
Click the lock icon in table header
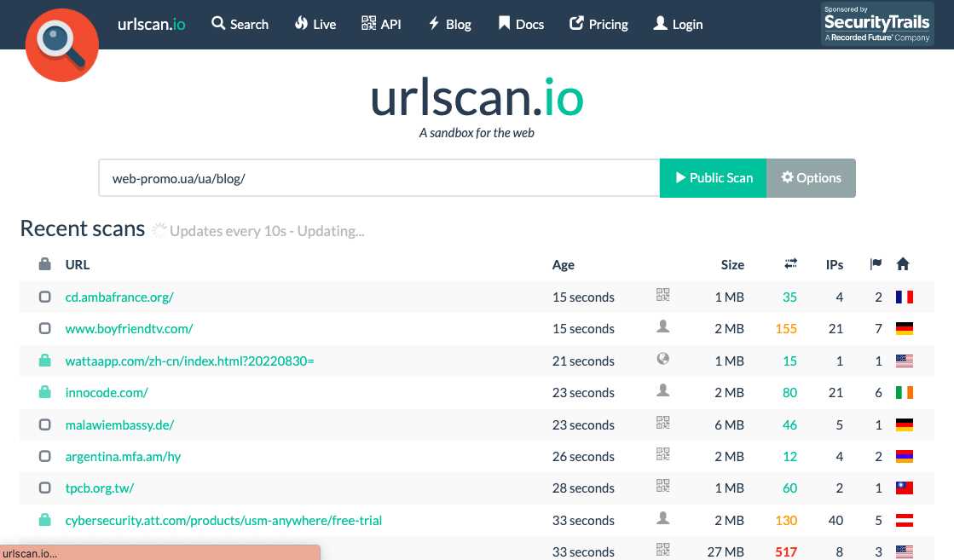(x=44, y=264)
